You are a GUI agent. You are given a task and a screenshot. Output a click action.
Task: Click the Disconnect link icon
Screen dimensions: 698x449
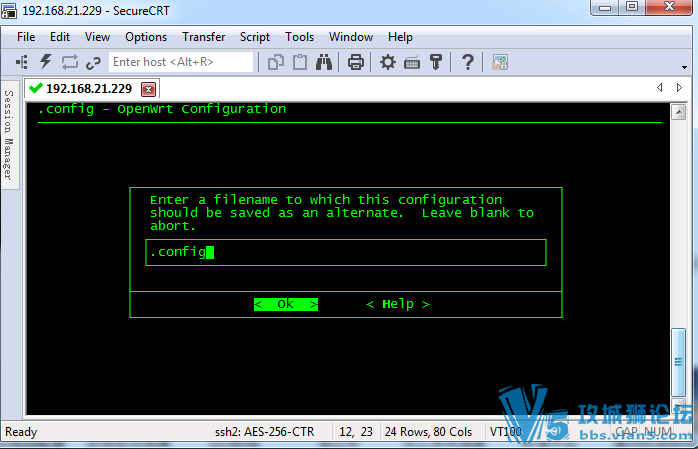pyautogui.click(x=93, y=63)
